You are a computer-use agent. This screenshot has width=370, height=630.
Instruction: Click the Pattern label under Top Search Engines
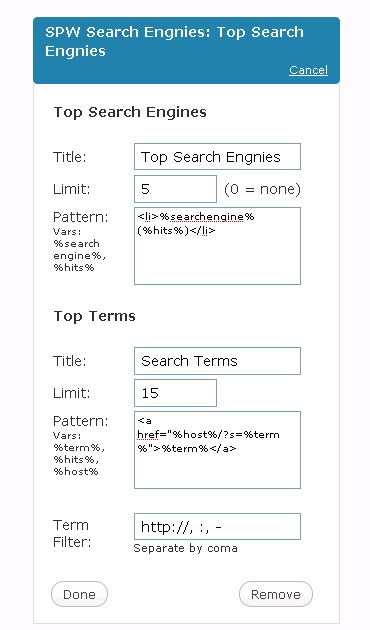(x=81, y=217)
